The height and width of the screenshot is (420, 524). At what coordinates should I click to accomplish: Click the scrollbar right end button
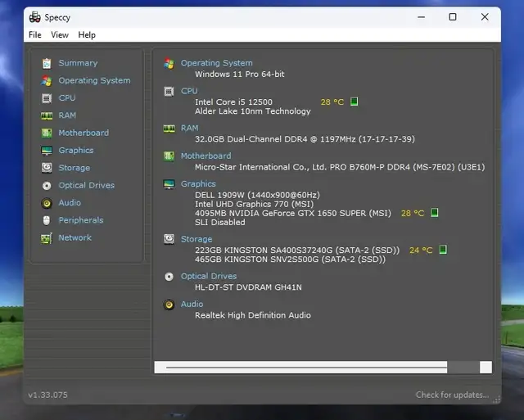coord(486,368)
